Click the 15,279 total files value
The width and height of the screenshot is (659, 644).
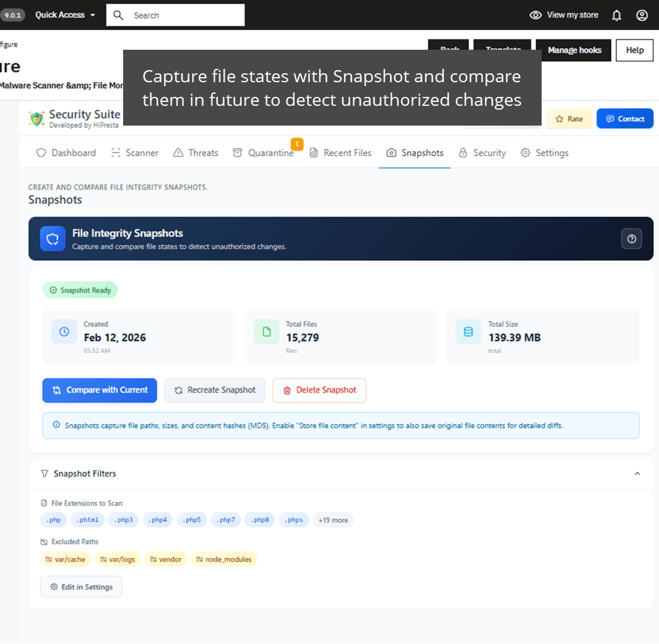(302, 338)
